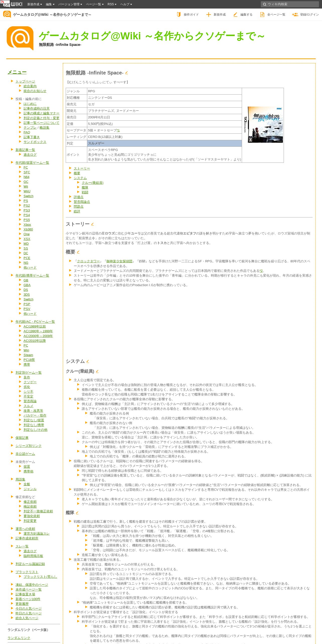Open the N64 console list link
This screenshot has width=322, height=644.
tap(26, 177)
